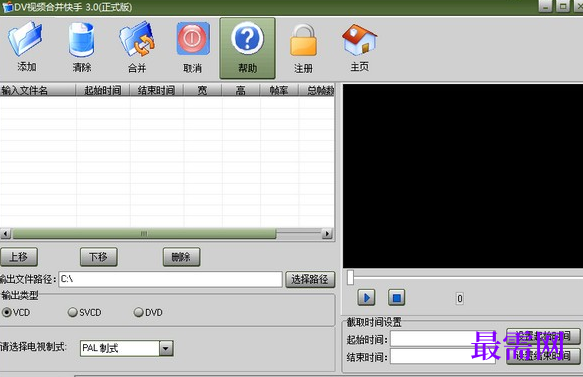Click the 取消 (Cancel) red icon
This screenshot has height=377, width=583.
193,39
